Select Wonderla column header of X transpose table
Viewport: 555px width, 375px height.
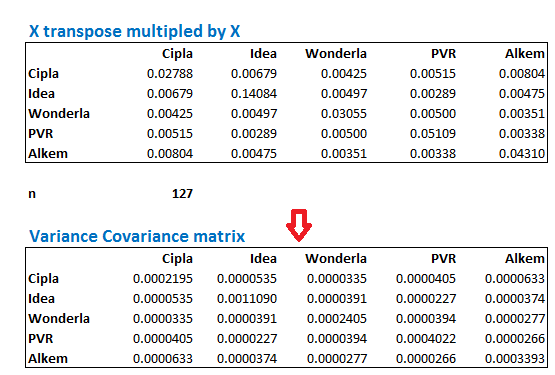[336, 54]
